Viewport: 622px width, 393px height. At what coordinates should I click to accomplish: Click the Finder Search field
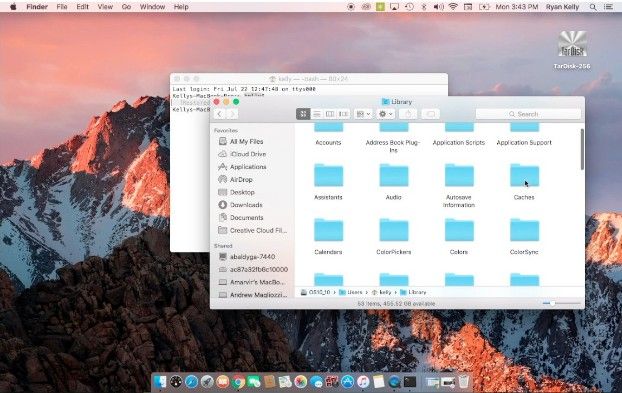(x=528, y=114)
